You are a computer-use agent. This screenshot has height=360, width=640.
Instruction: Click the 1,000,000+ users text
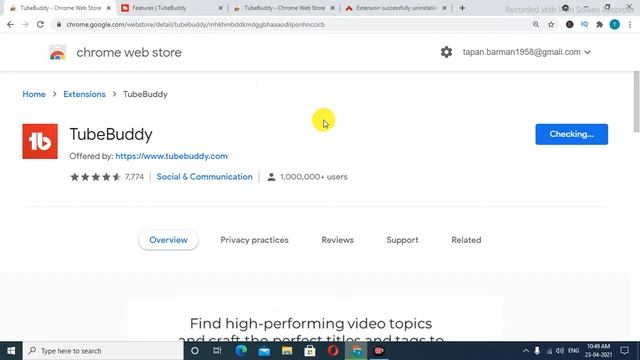[x=314, y=177]
